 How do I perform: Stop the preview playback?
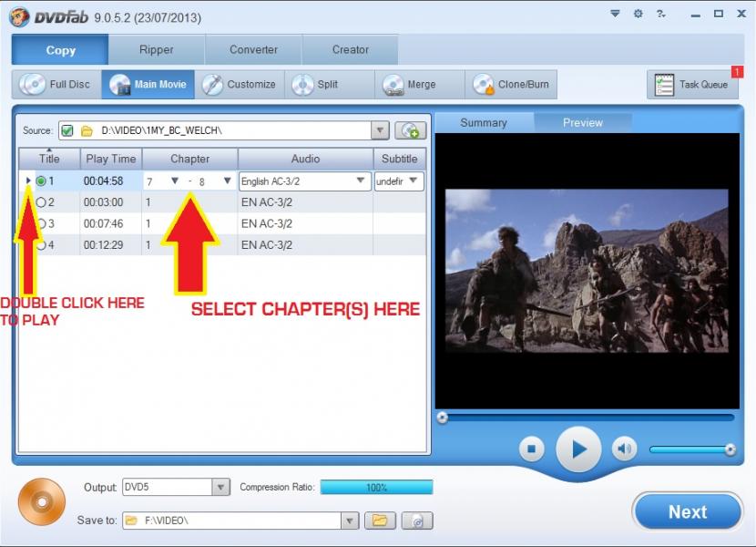click(531, 449)
